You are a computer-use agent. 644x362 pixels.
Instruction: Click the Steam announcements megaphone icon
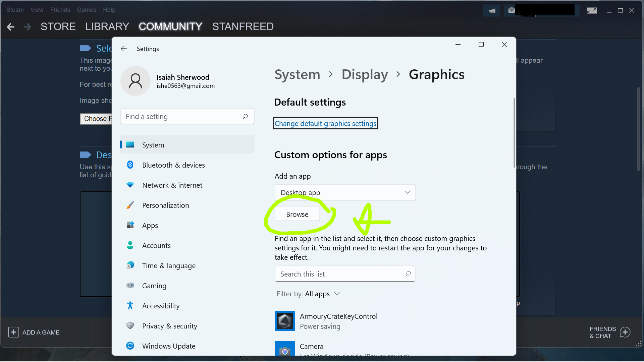point(492,11)
